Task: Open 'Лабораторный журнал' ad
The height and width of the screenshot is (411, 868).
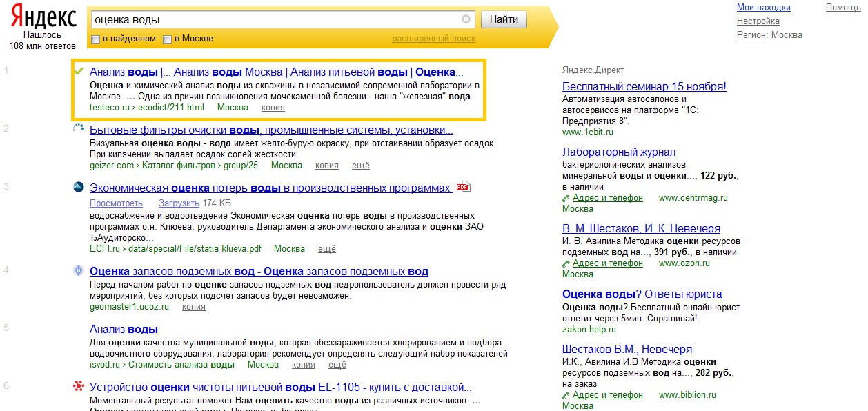Action: coord(619,152)
